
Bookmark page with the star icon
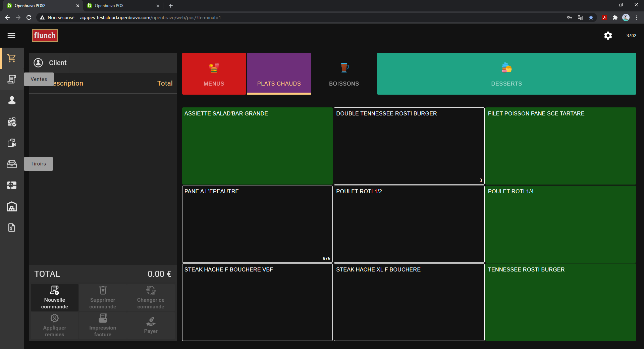click(591, 17)
